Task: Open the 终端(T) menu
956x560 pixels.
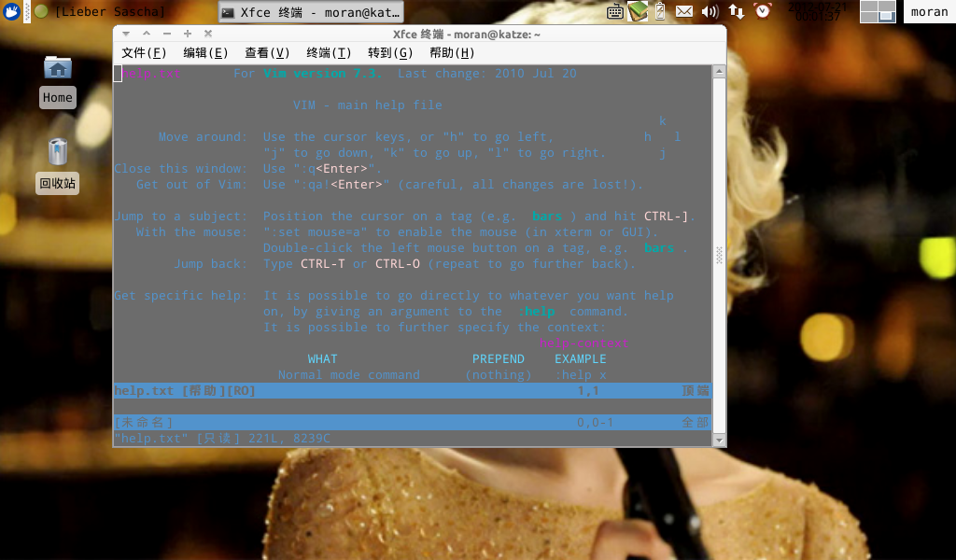Action: point(329,53)
